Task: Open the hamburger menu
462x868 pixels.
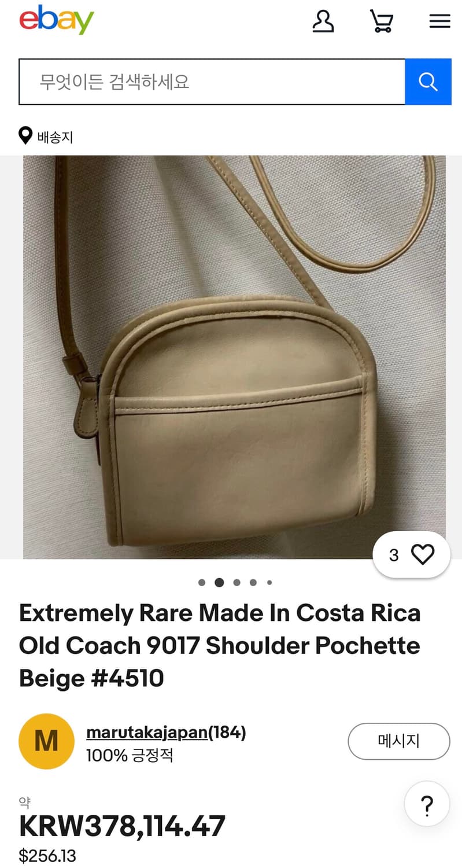Action: tap(439, 21)
